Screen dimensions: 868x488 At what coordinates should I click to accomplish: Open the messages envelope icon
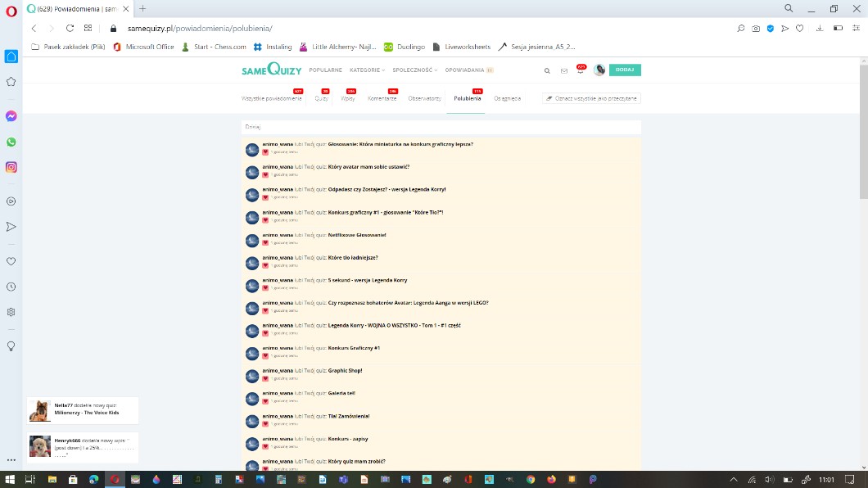coord(563,70)
